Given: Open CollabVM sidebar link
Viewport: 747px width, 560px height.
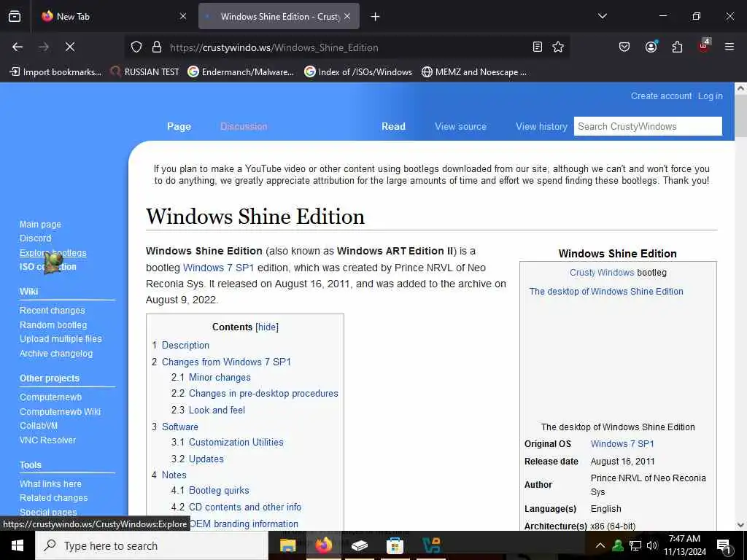Looking at the screenshot, I should (x=39, y=426).
